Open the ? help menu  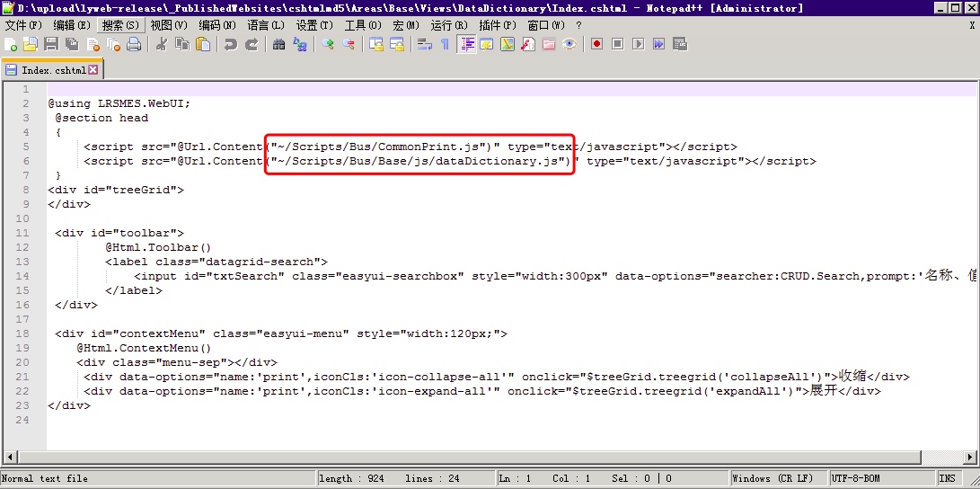click(578, 26)
